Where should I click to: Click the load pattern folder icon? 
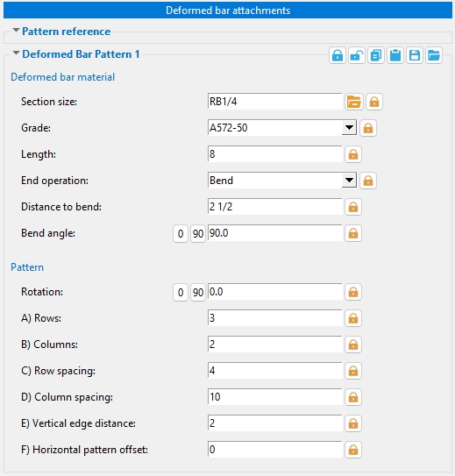434,55
